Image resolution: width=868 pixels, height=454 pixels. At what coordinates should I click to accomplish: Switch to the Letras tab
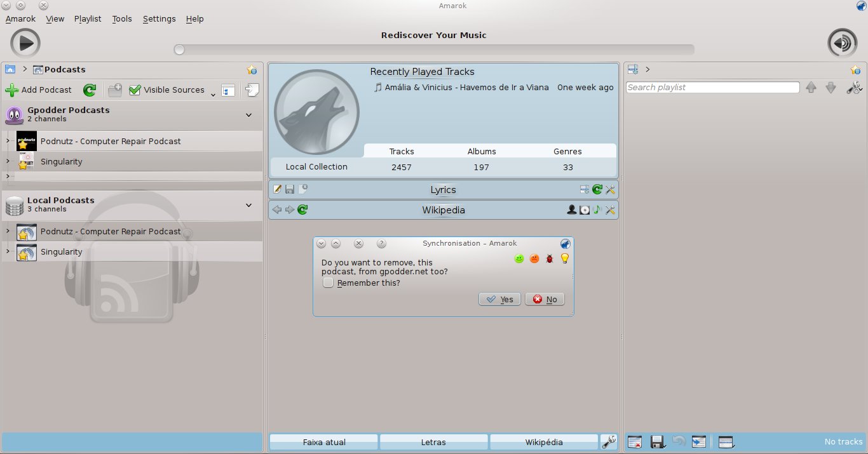(433, 442)
